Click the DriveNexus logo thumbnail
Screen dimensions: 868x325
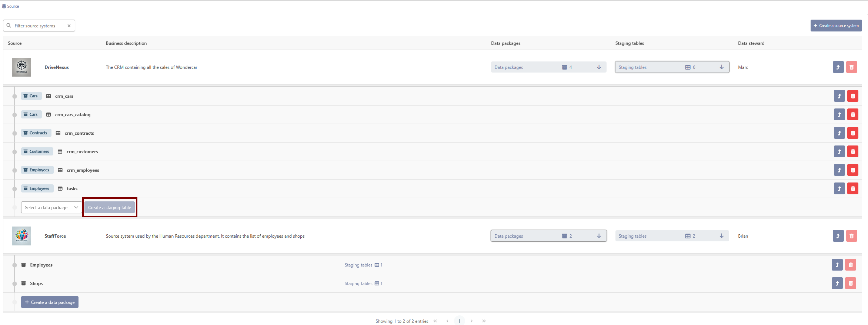click(x=21, y=67)
